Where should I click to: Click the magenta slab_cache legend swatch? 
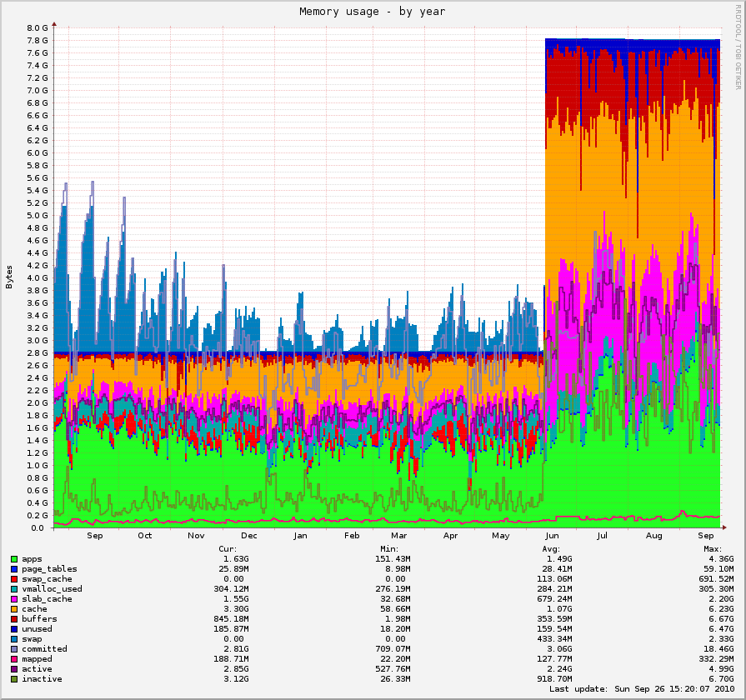(x=14, y=599)
